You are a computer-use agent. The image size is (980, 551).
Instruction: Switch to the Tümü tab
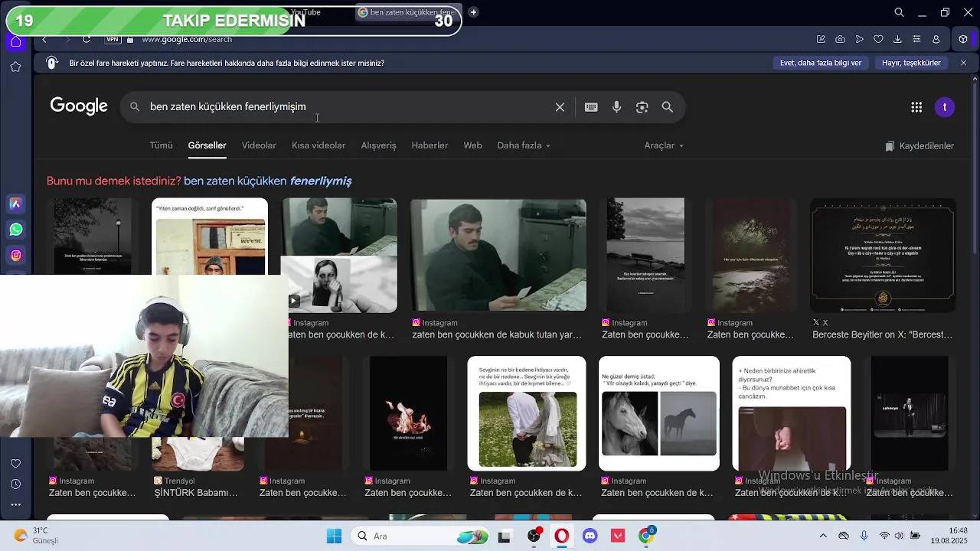click(x=161, y=145)
